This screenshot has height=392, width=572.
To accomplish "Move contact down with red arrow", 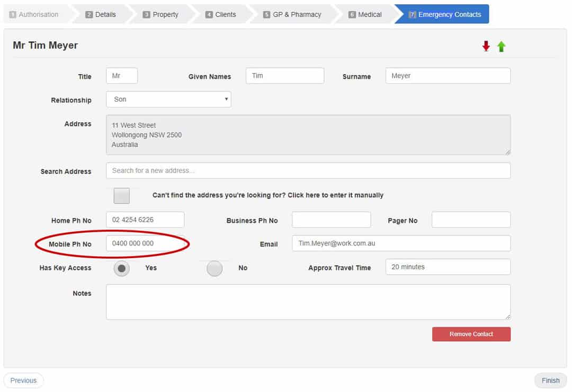I will coord(486,46).
